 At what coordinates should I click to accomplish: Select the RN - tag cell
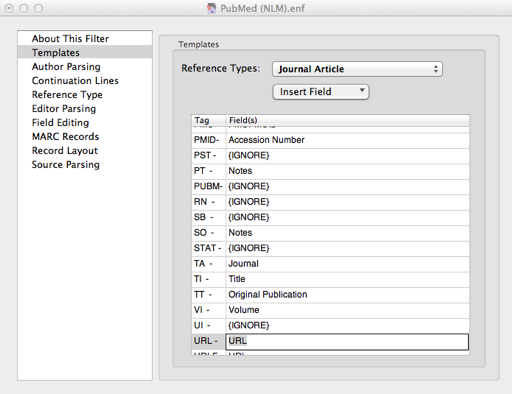(209, 202)
